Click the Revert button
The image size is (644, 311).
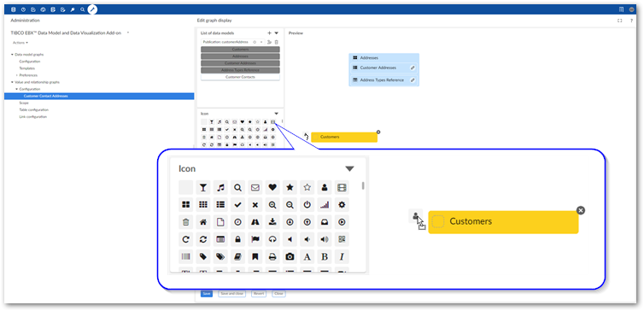[x=258, y=294]
